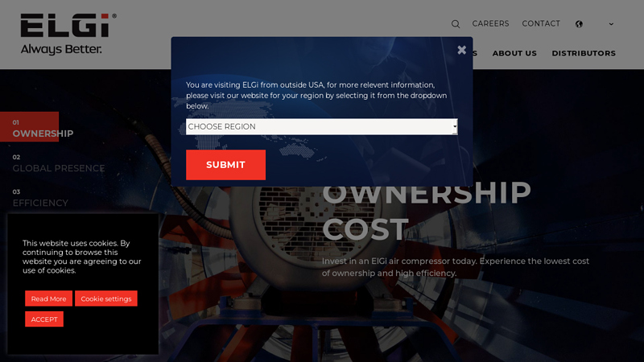Click the Always Better tagline
The height and width of the screenshot is (362, 644).
click(x=61, y=49)
